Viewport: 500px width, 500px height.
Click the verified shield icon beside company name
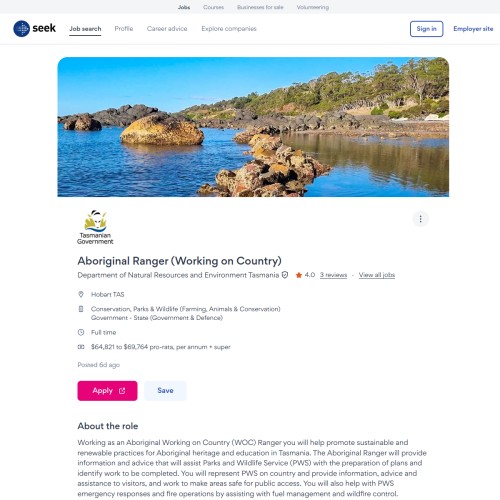[x=285, y=275]
